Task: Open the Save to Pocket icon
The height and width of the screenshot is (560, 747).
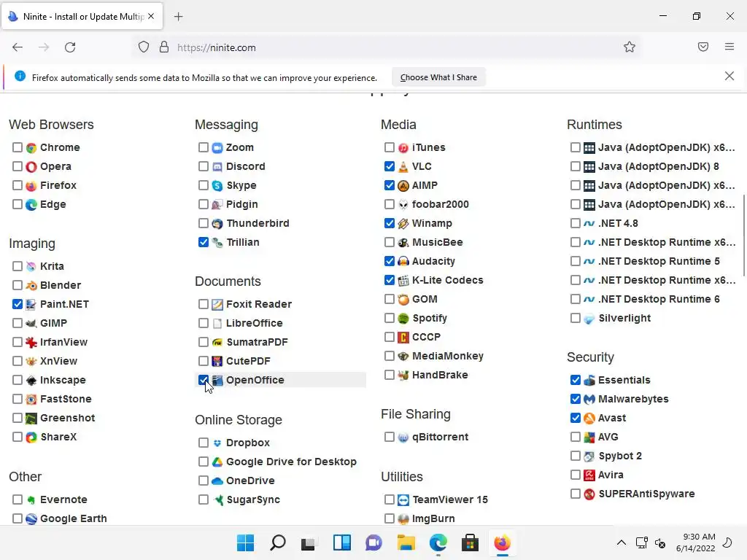Action: (703, 47)
